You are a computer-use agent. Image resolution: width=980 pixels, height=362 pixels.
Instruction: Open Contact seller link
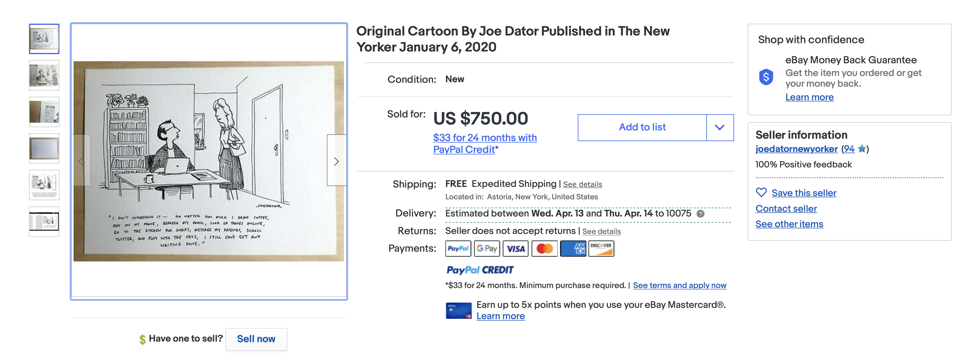(x=786, y=209)
